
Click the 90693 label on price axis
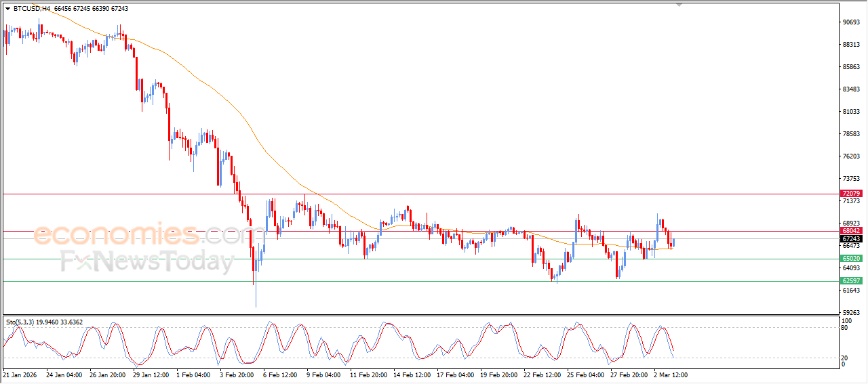[x=851, y=22]
